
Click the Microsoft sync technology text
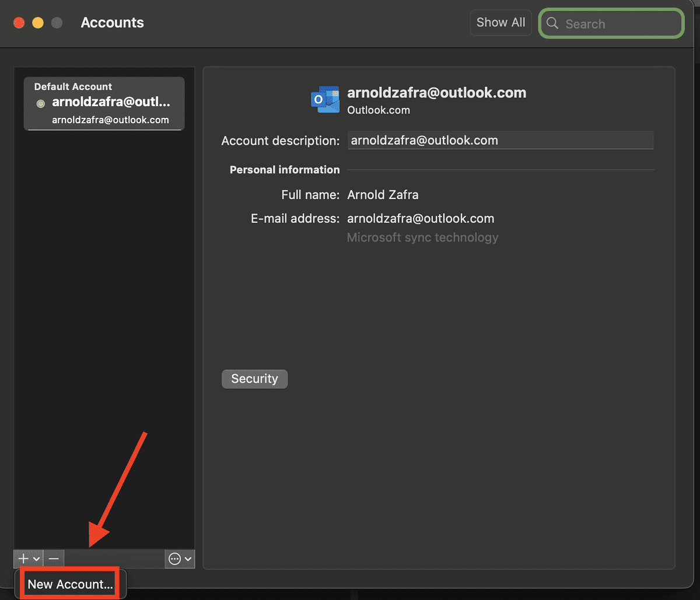click(422, 238)
